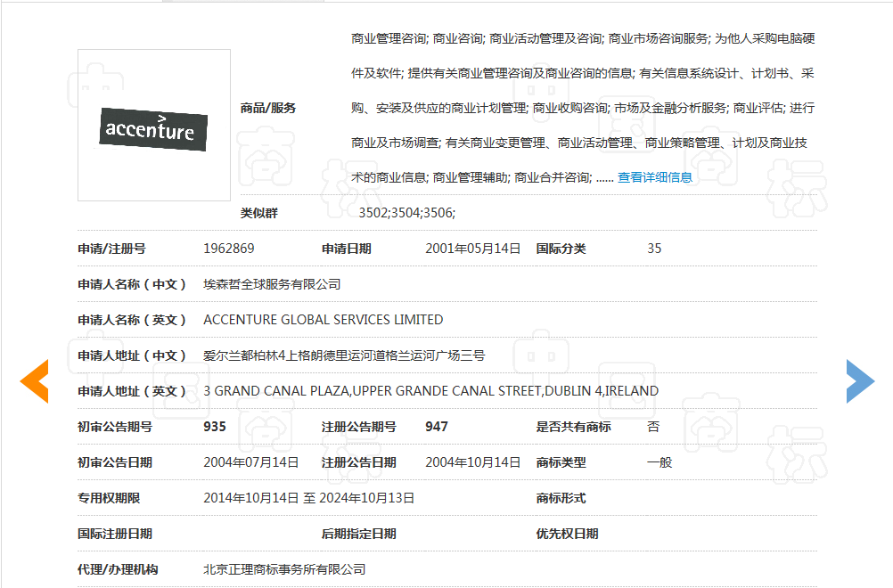The width and height of the screenshot is (893, 588).
Task: Select registration number 1962869
Action: click(229, 249)
